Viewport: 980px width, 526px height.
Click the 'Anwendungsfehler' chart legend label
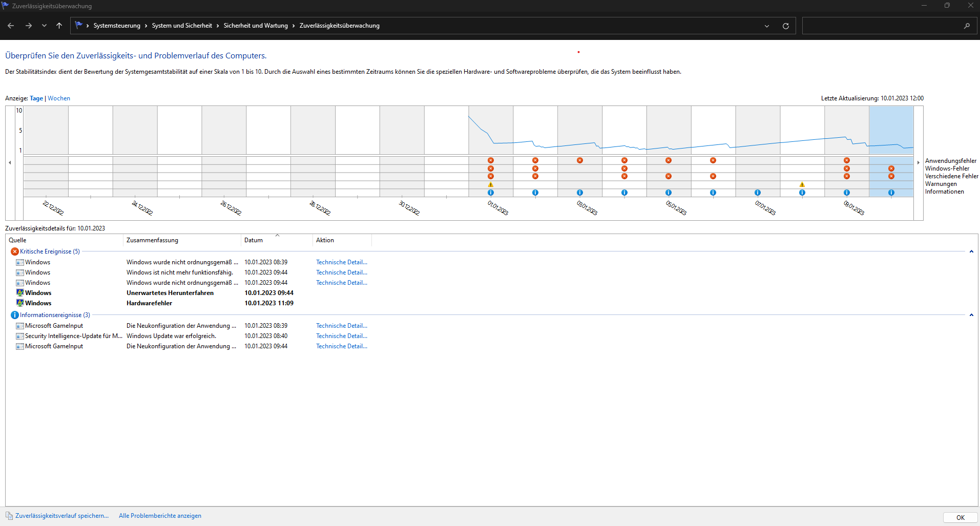(951, 161)
